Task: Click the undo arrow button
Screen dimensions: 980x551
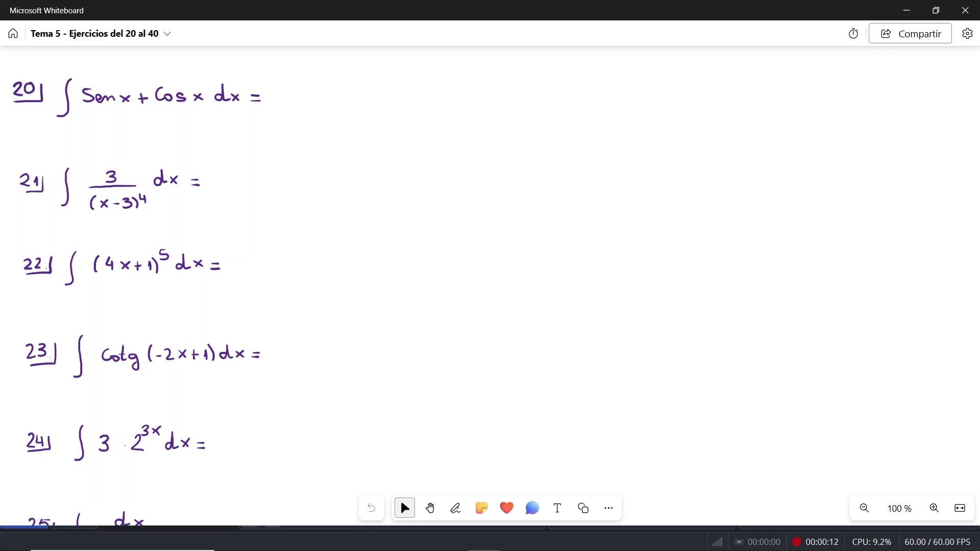Action: tap(372, 508)
